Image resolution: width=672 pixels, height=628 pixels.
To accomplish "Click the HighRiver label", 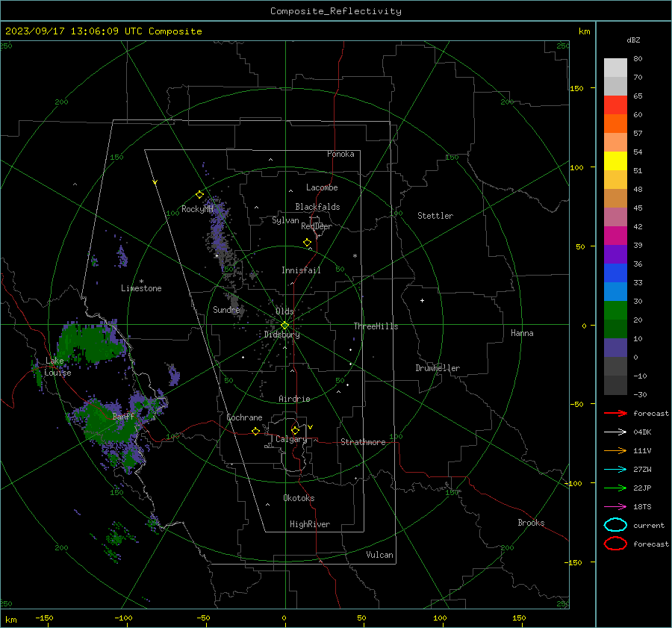I will click(x=310, y=524).
